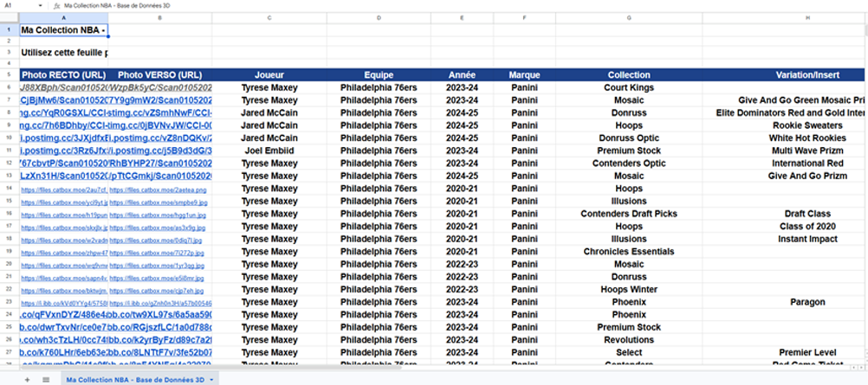This screenshot has height=385, width=868.
Task: Click 'Photo RECTO (URL)' header cell
Action: coord(63,74)
